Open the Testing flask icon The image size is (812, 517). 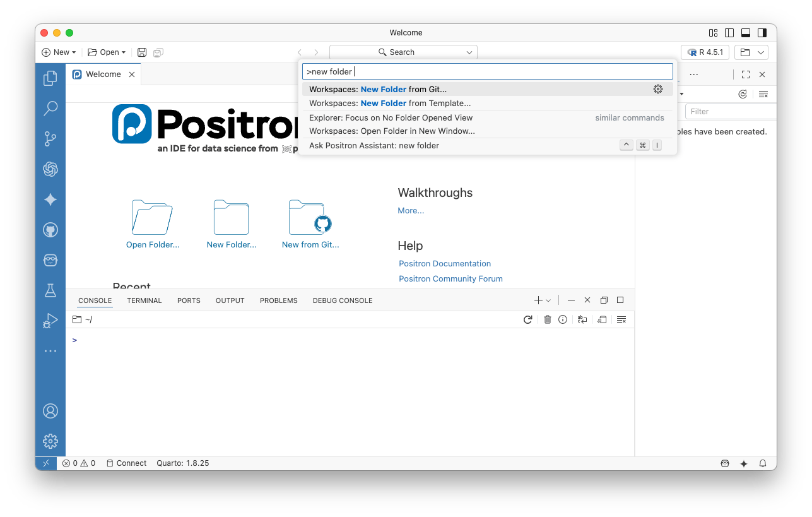(50, 290)
